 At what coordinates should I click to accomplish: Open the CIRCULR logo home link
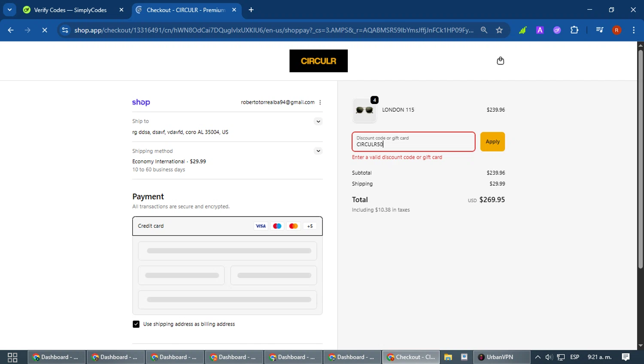[x=319, y=61]
